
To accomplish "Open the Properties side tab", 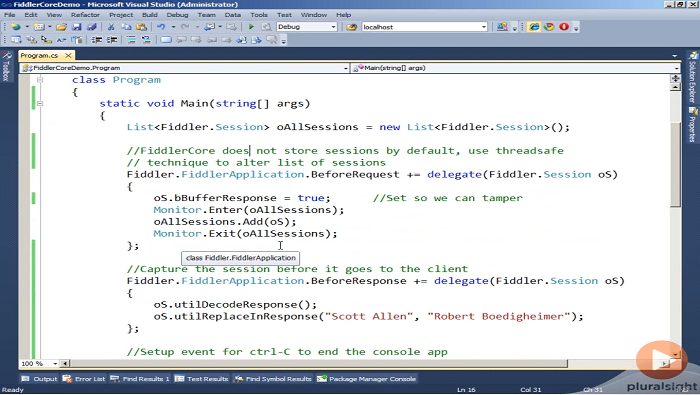I will [693, 125].
